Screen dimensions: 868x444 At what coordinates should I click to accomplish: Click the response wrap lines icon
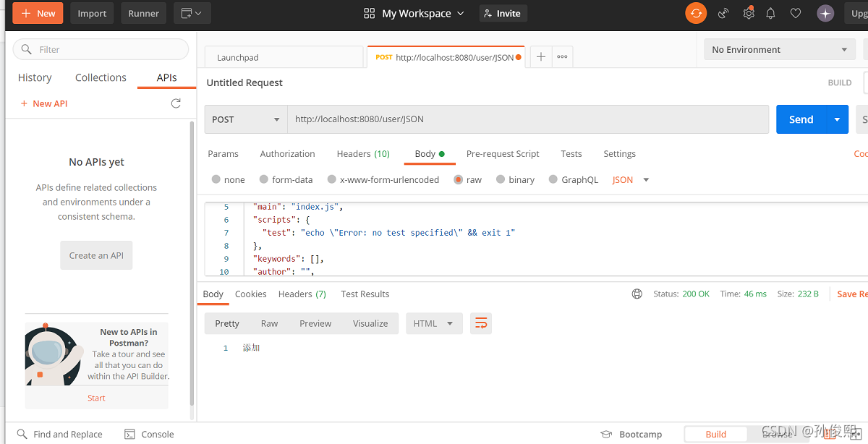coord(481,323)
